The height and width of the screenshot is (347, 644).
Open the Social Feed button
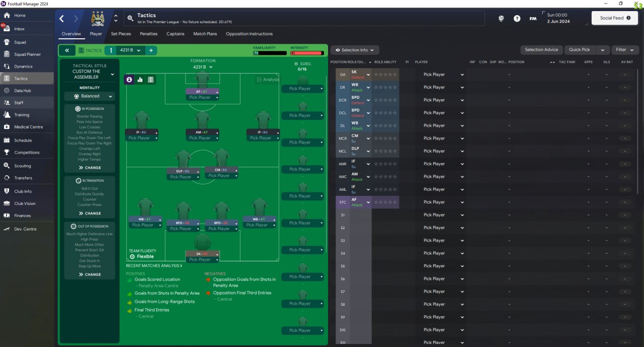[x=614, y=18]
